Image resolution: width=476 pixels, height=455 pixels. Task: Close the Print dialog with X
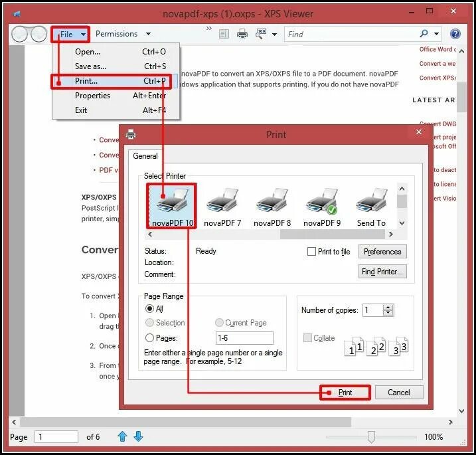click(419, 132)
